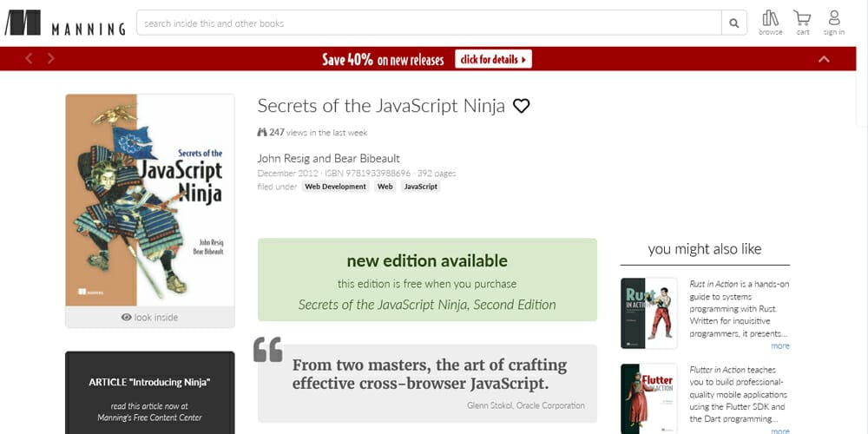Collapse the promo banner with the chevron
The width and height of the screenshot is (868, 434).
[824, 59]
